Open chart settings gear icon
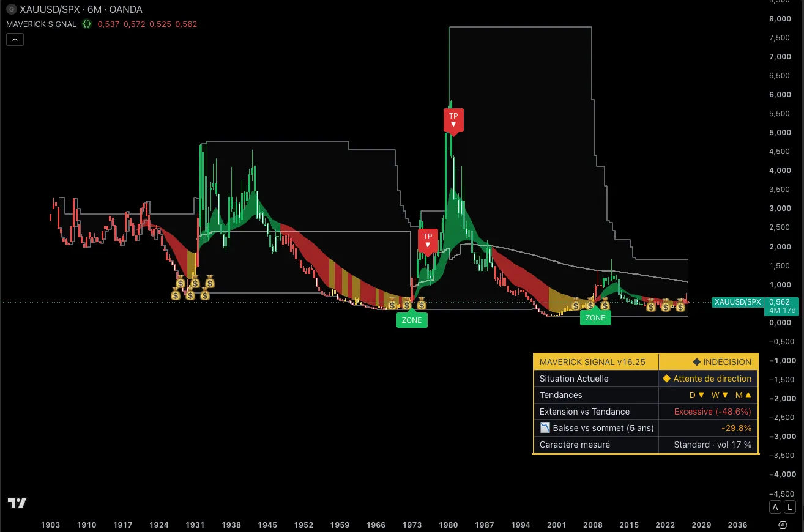Image resolution: width=804 pixels, height=532 pixels. point(783,525)
